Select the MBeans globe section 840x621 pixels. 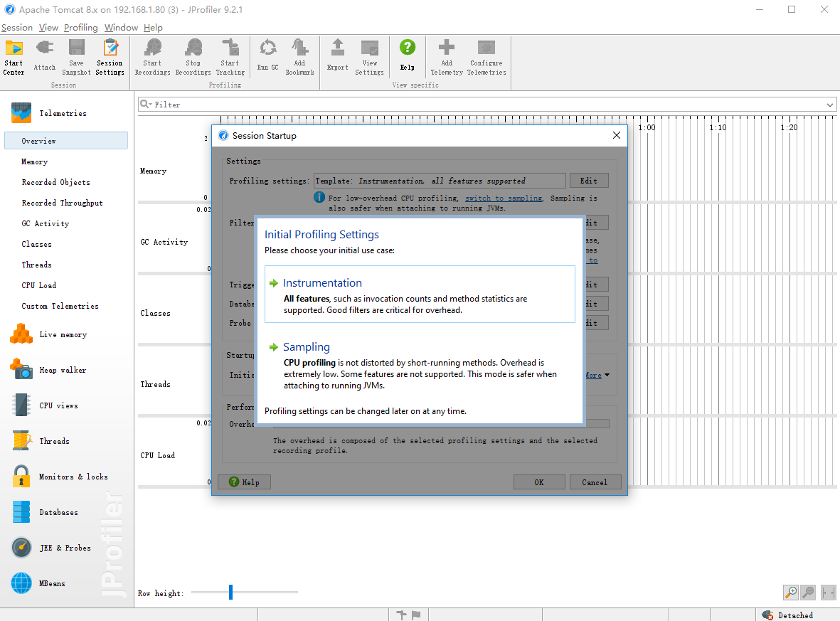pos(38,583)
